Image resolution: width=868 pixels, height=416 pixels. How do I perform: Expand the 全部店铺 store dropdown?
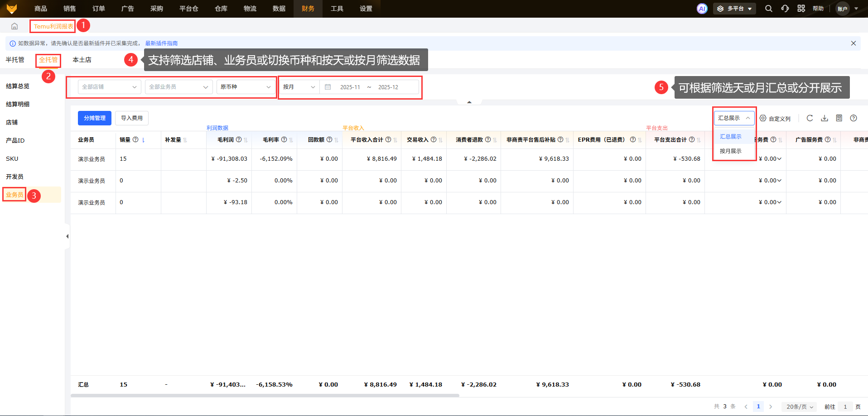pos(109,87)
